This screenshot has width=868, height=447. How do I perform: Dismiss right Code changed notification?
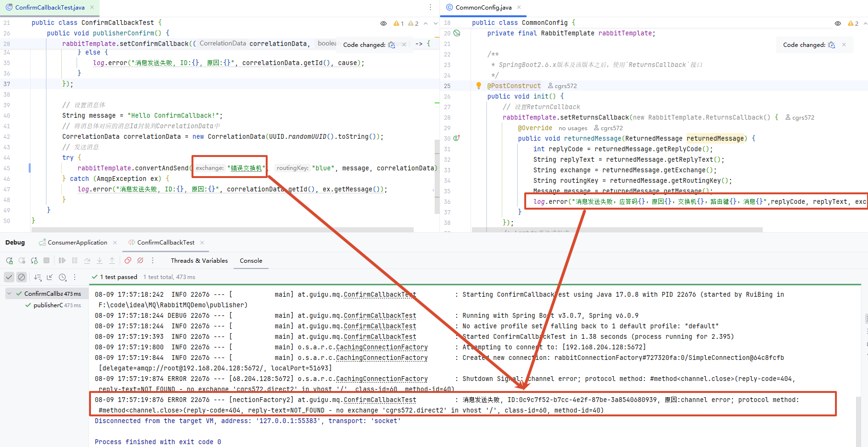coord(844,45)
